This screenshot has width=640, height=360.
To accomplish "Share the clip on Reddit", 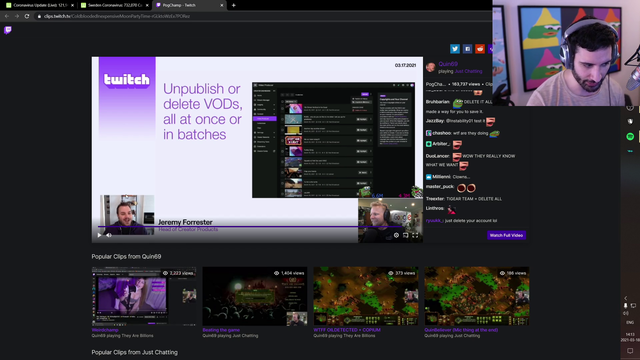I will (x=480, y=49).
